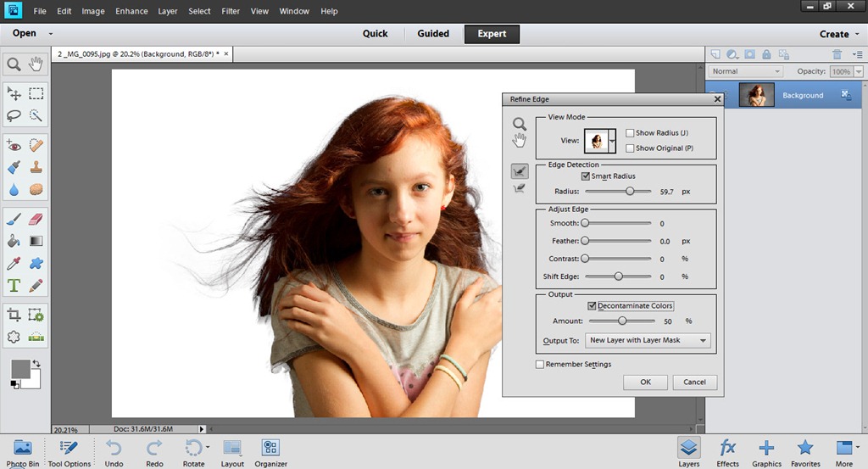Check the Remember Settings box
868x469 pixels.
click(540, 365)
